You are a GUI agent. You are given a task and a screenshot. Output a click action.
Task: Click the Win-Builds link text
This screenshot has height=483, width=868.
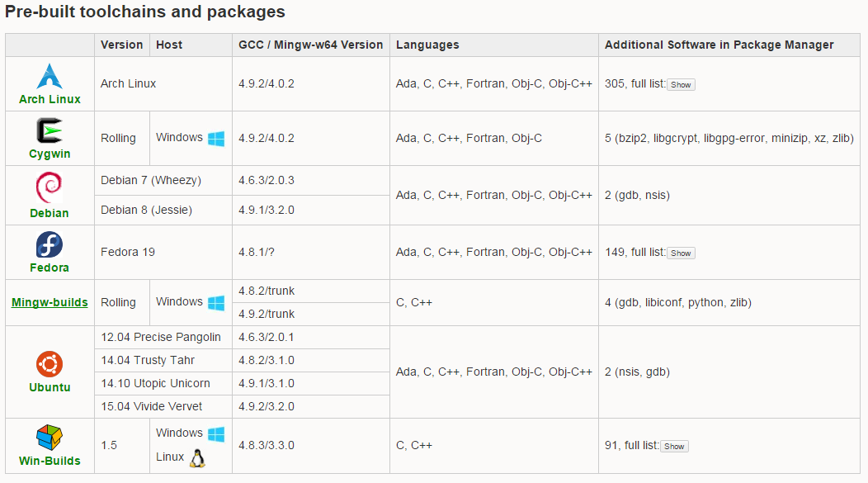tap(50, 461)
